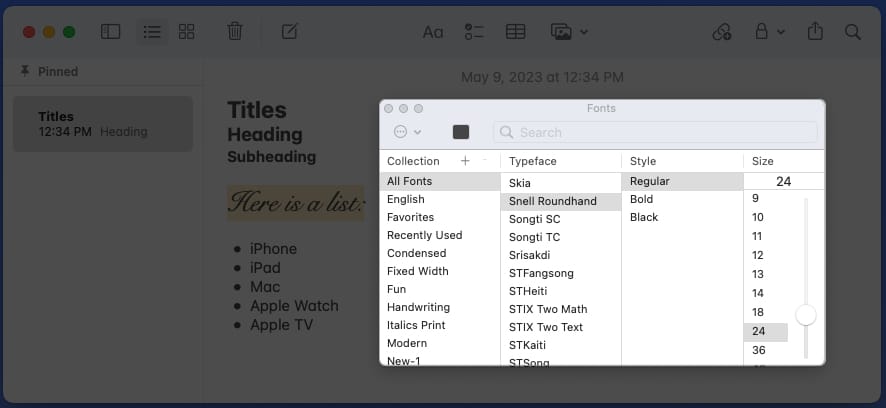
Task: Insert a checklist in the note
Action: (x=474, y=32)
